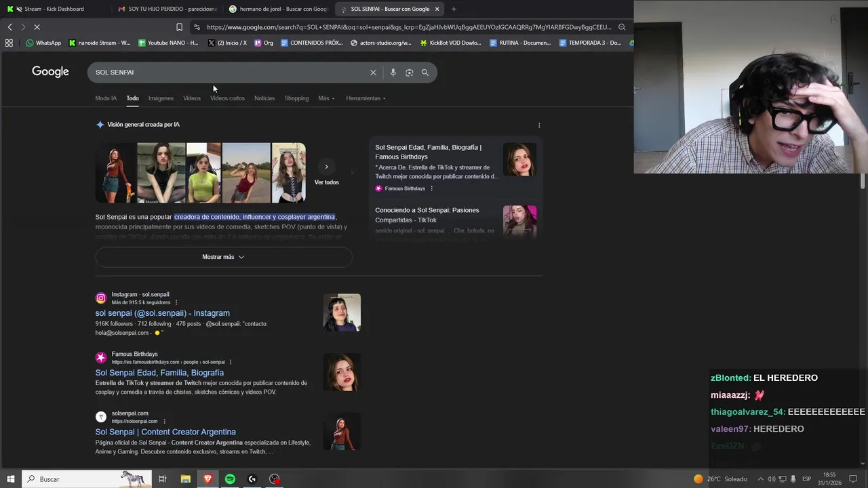Open sol senpai Instagram result link
The width and height of the screenshot is (868, 488).
click(163, 313)
